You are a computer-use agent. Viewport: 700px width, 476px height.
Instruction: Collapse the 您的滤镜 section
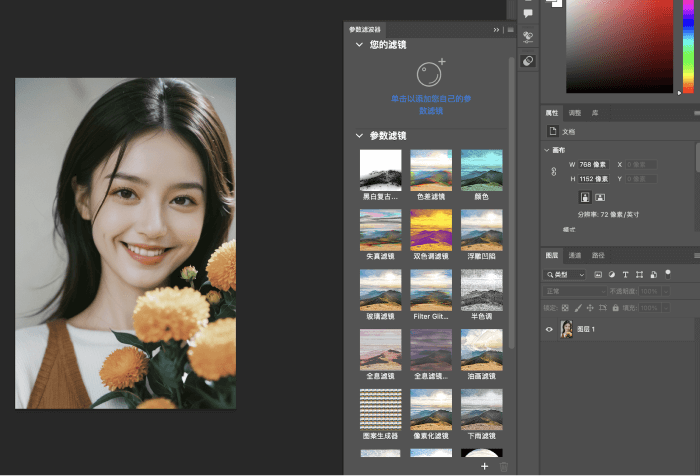click(359, 45)
